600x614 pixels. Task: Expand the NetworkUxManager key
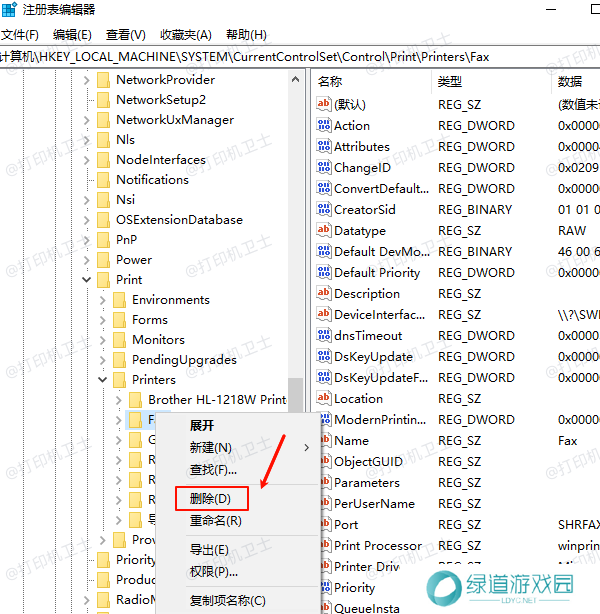tap(87, 120)
